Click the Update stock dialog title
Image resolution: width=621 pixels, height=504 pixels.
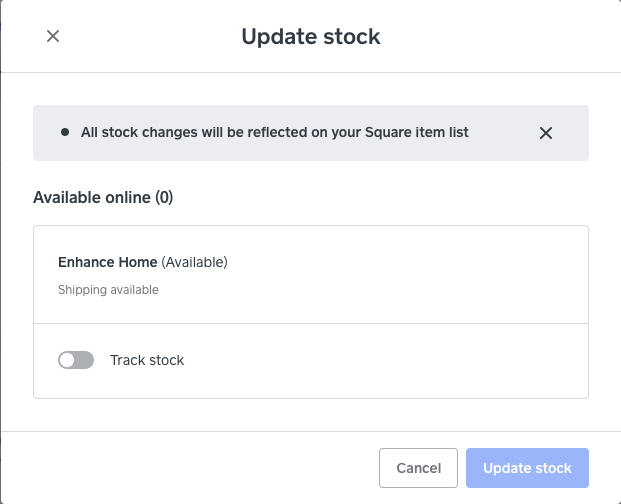(x=311, y=37)
